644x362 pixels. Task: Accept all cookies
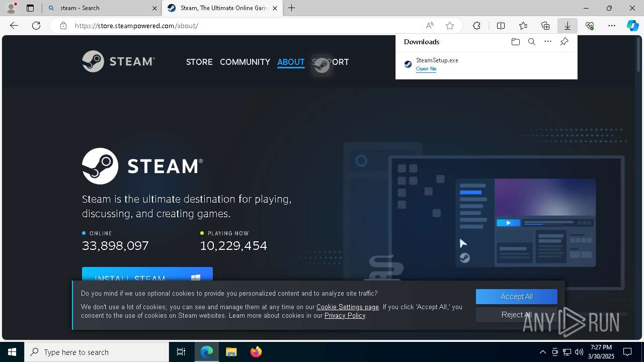tap(517, 297)
